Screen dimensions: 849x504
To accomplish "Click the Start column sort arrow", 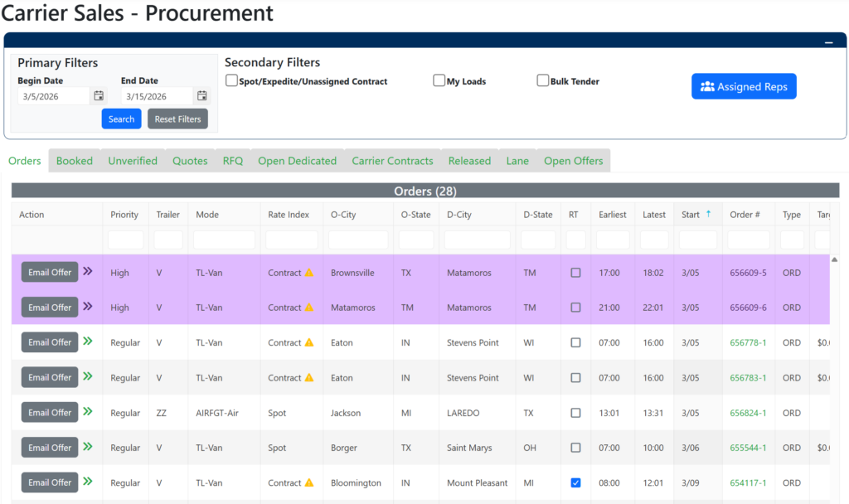I will [708, 215].
